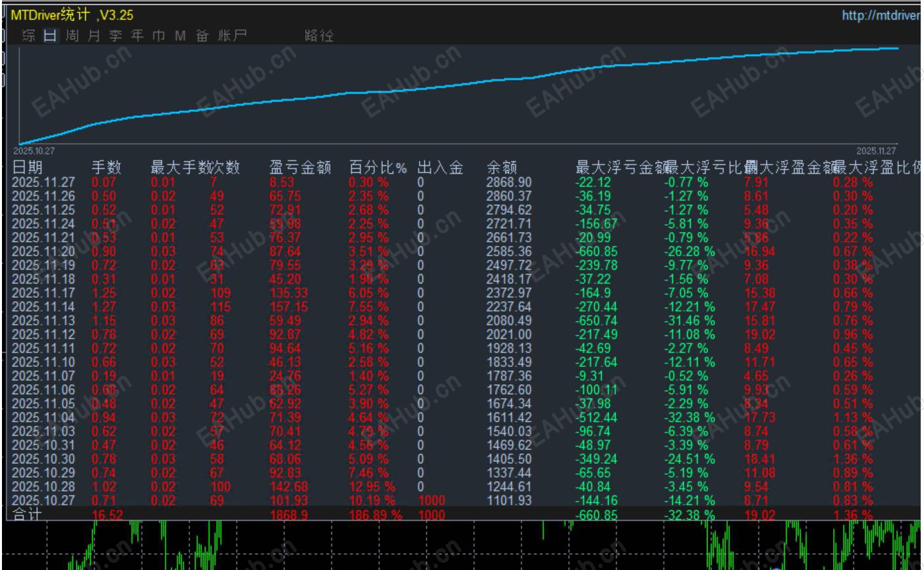This screenshot has height=570, width=924.
Task: Click lots value 1.27
Action: 104,307
